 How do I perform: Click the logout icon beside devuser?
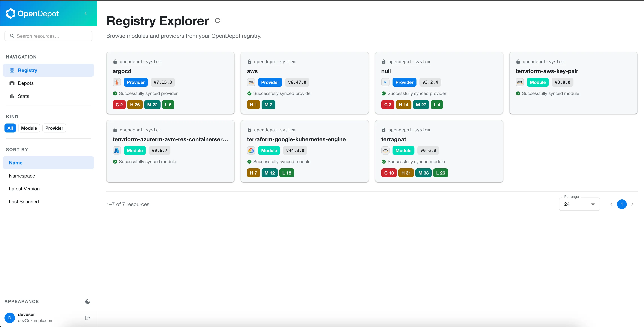88,318
